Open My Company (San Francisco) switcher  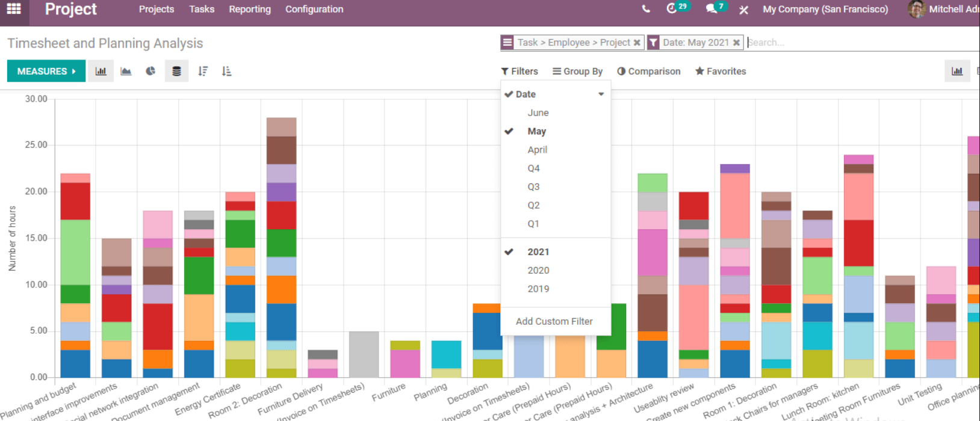pyautogui.click(x=825, y=9)
